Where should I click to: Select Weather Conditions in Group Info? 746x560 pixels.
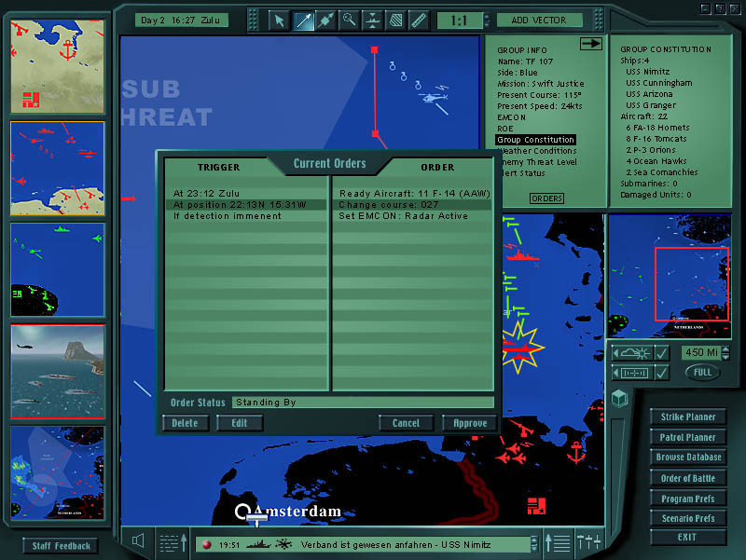coord(538,151)
